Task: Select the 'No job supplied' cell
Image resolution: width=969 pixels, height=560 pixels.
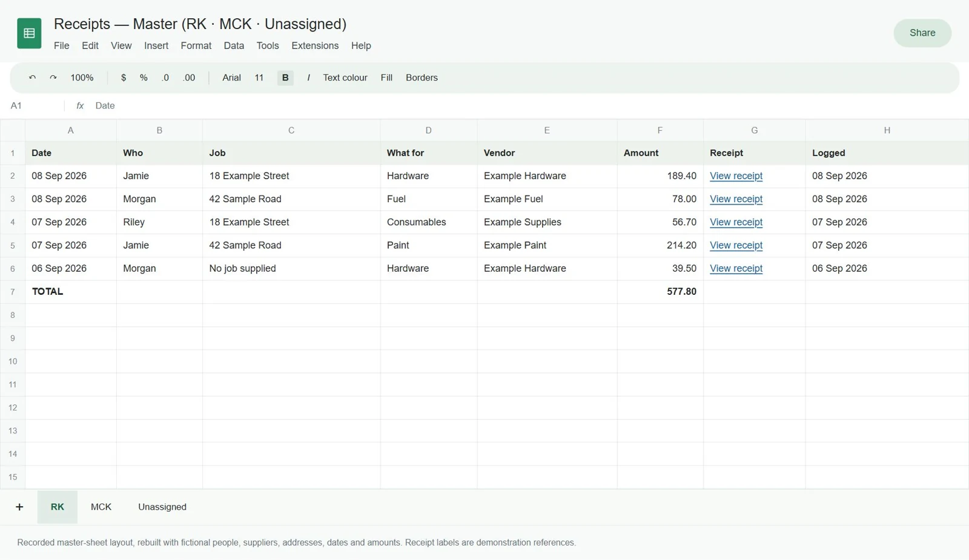Action: click(x=291, y=268)
